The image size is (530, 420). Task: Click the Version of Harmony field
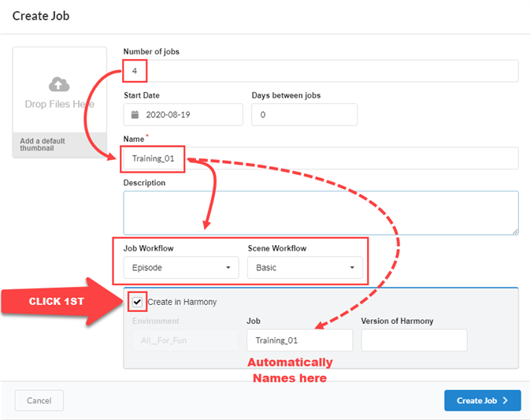pos(413,340)
